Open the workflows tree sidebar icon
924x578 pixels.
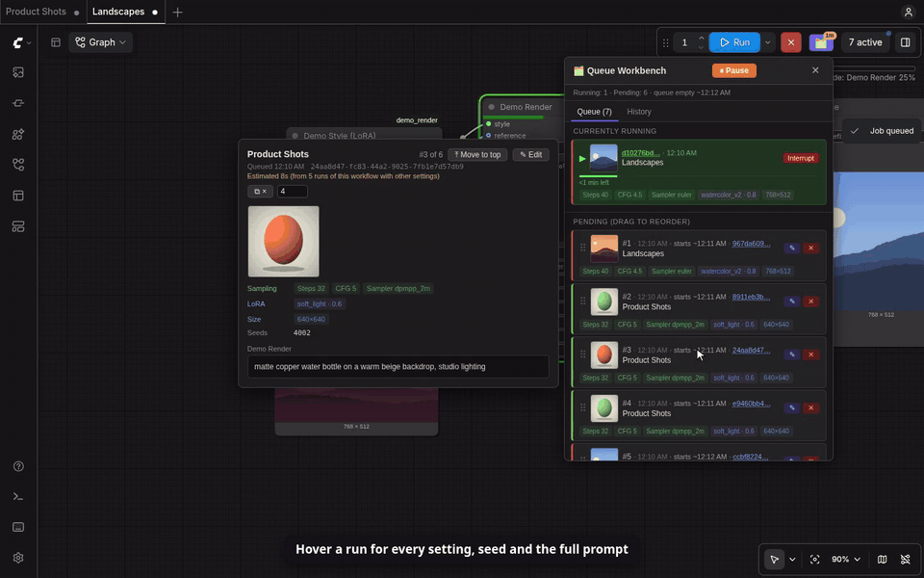[18, 165]
